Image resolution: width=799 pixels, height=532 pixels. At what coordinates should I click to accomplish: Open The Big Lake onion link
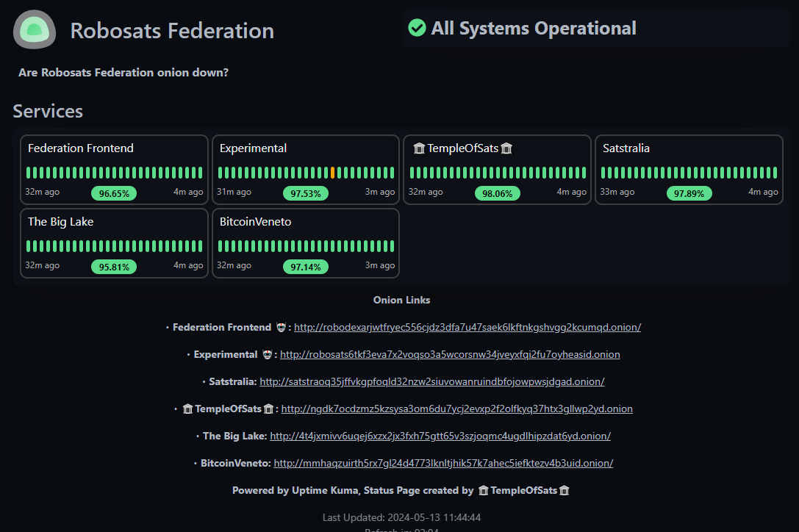pyautogui.click(x=440, y=436)
